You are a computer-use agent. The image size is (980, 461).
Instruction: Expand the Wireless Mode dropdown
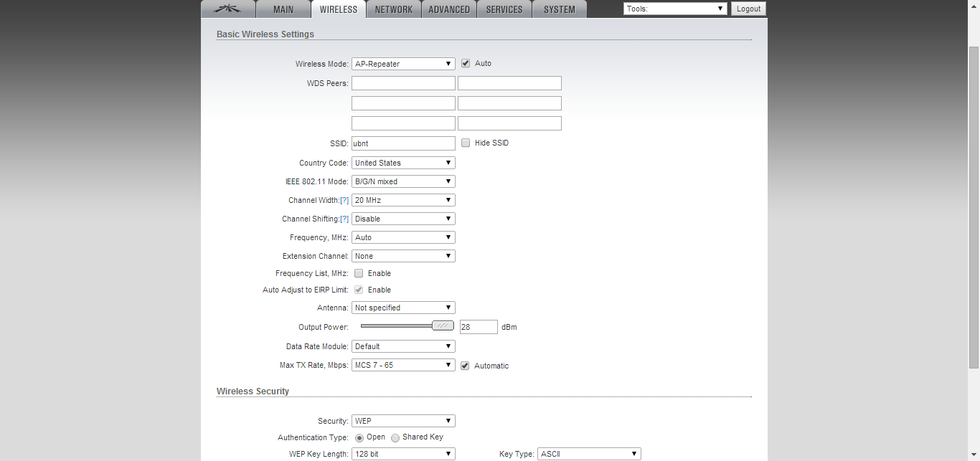tap(403, 64)
